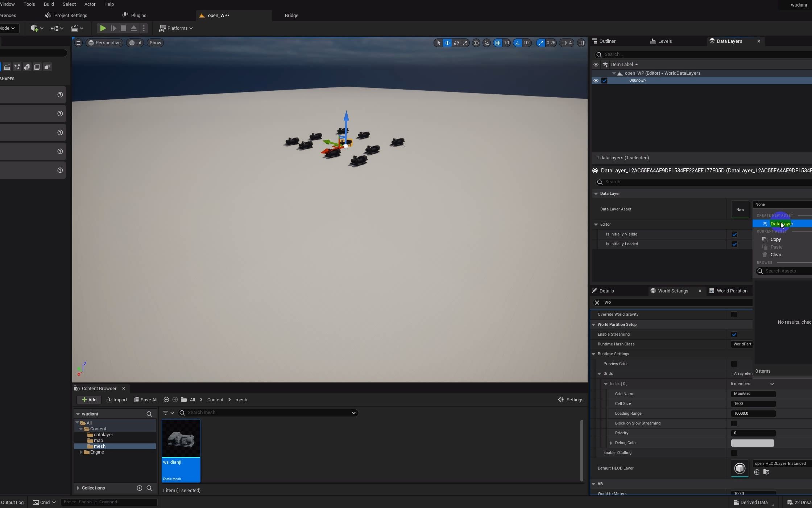Uncheck Is Initially Visible checkbox
The image size is (812, 508).
[734, 234]
